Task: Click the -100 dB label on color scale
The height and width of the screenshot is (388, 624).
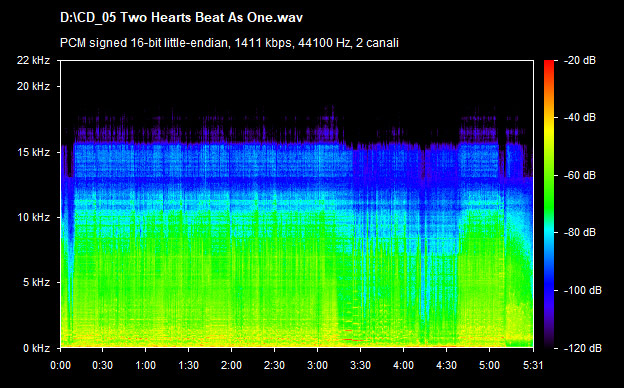Action: [x=583, y=291]
